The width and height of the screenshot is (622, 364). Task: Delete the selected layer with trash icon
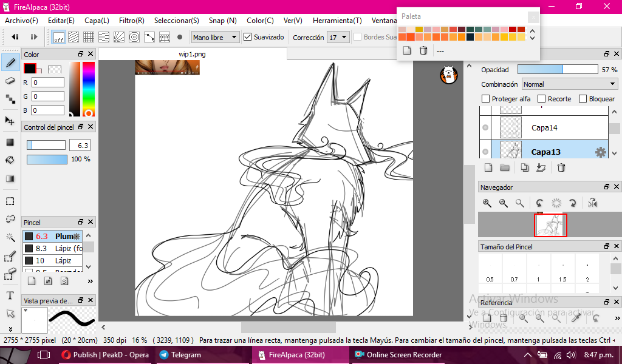[561, 167]
